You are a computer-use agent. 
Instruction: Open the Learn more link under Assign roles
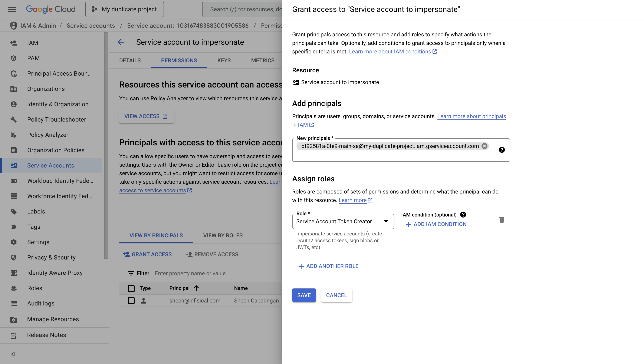coord(355,200)
